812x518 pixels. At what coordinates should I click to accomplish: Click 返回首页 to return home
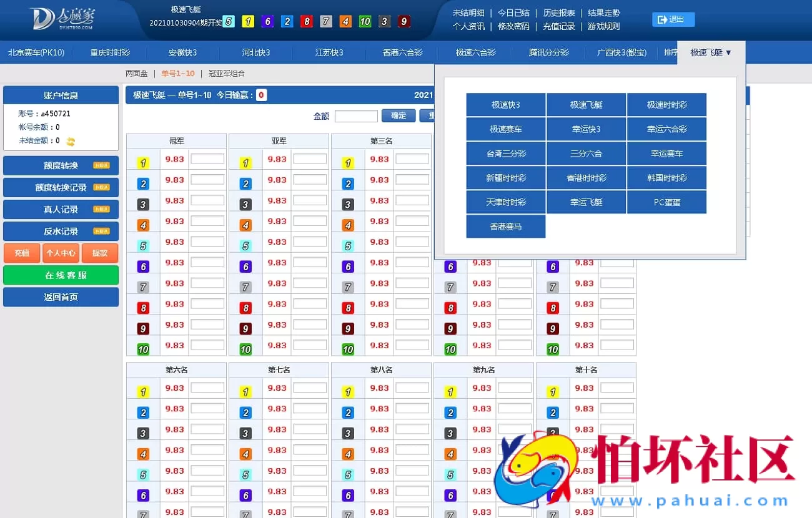[61, 296]
